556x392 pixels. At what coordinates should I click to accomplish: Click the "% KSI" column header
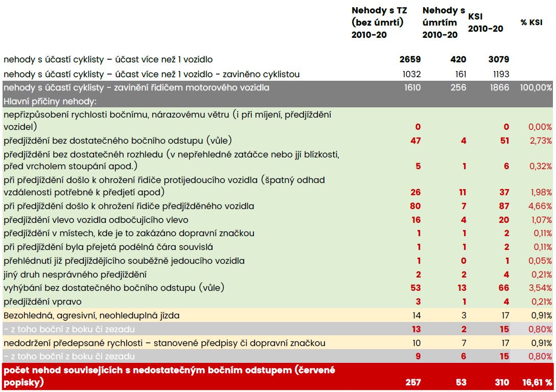point(531,22)
